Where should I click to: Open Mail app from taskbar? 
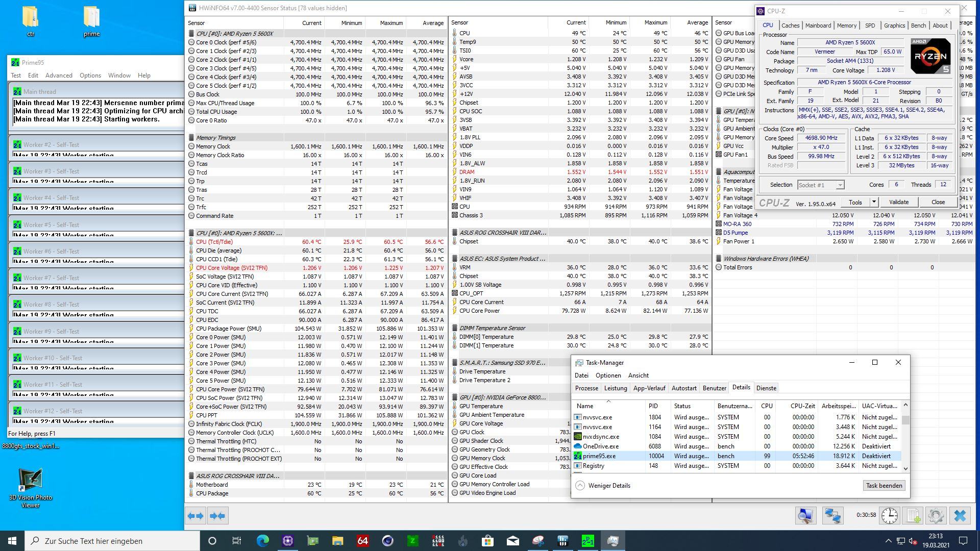point(512,541)
